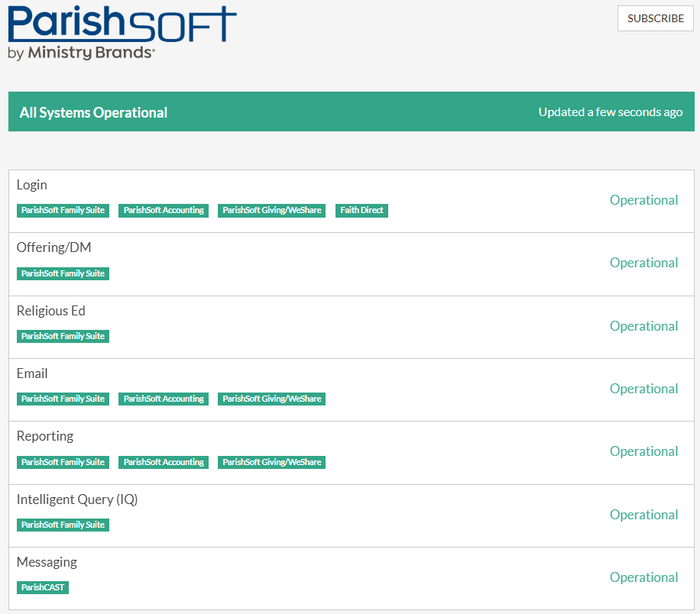Select the Offering/DM component name
Viewport: 700px width, 614px height.
53,247
